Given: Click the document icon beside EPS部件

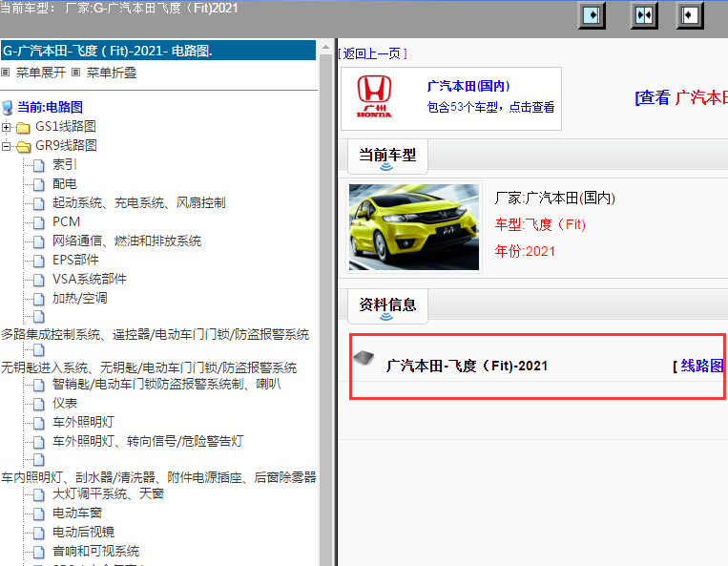Looking at the screenshot, I should tap(39, 261).
